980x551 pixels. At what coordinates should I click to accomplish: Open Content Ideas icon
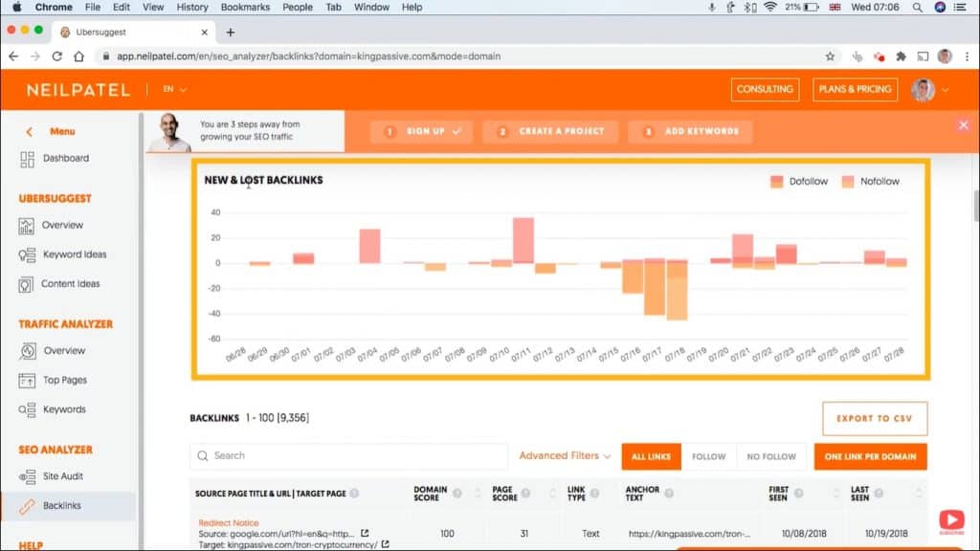point(26,284)
